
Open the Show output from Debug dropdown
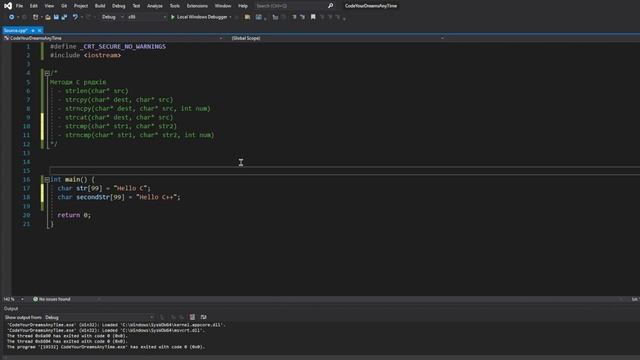(x=100, y=317)
